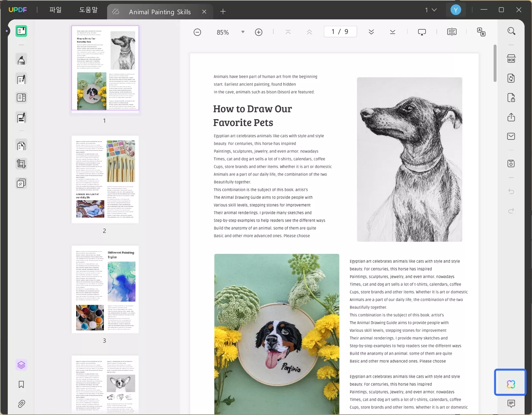Open the UPDF AI assistant
The height and width of the screenshot is (415, 532).
[511, 384]
